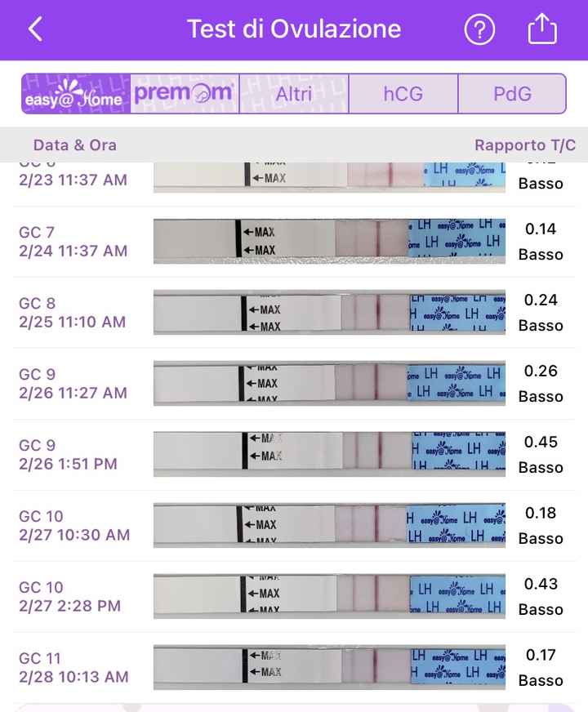Image resolution: width=588 pixels, height=712 pixels.
Task: Select the GC 7 date entry
Action: (73, 242)
